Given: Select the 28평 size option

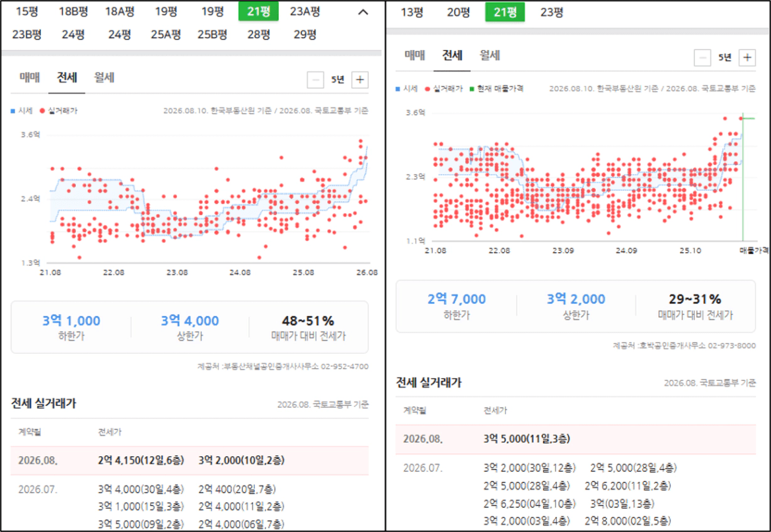Looking at the screenshot, I should (x=258, y=34).
